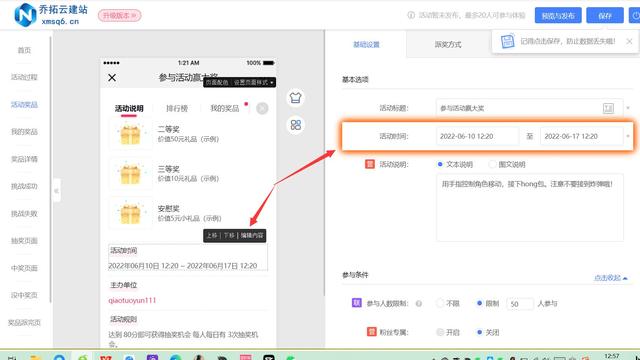This screenshot has height=360, width=640.
Task: Select 活动说明 tab in phone preview
Action: [129, 109]
